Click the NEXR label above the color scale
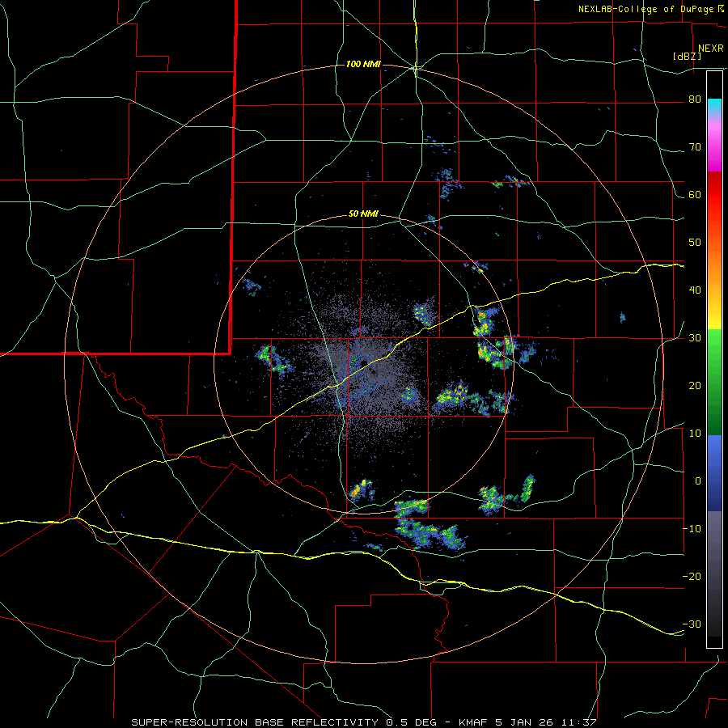 (710, 49)
